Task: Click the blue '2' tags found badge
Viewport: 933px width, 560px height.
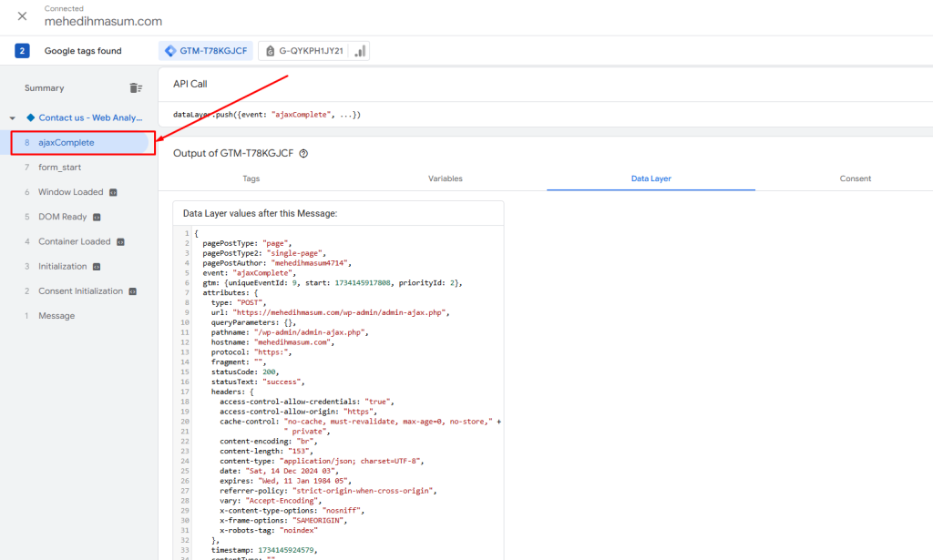Action: tap(22, 51)
